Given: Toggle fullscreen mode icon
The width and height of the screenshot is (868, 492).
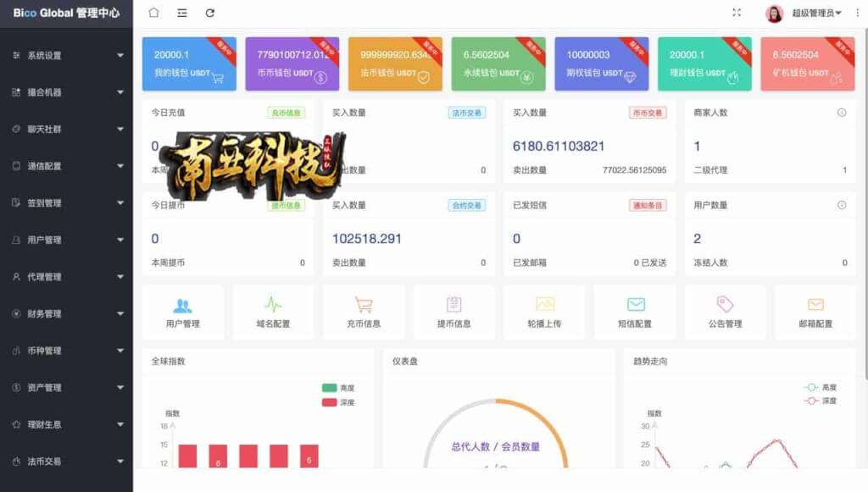Looking at the screenshot, I should [737, 13].
